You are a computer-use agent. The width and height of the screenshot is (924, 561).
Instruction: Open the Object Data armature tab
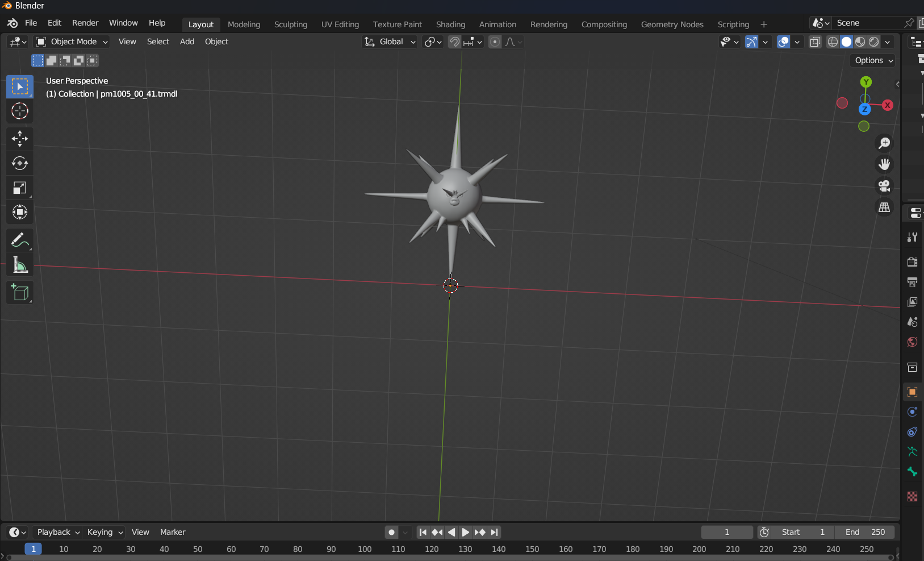pyautogui.click(x=913, y=452)
